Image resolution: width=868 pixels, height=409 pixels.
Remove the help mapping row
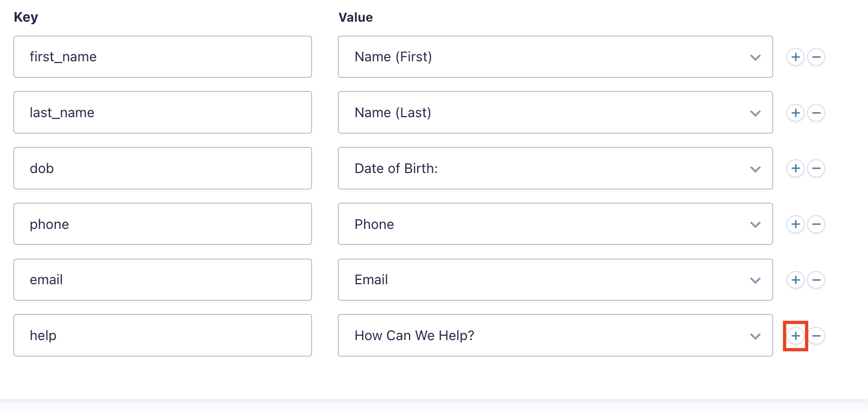[816, 336]
